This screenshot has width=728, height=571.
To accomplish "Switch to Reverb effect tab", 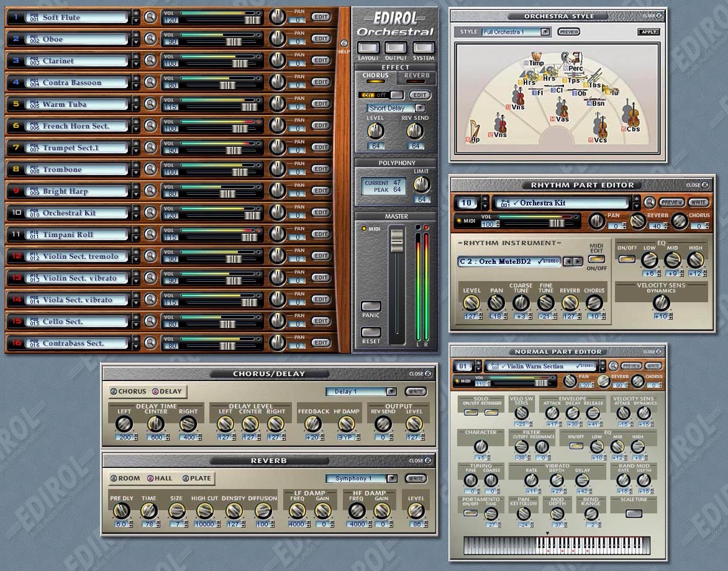I will [x=416, y=77].
